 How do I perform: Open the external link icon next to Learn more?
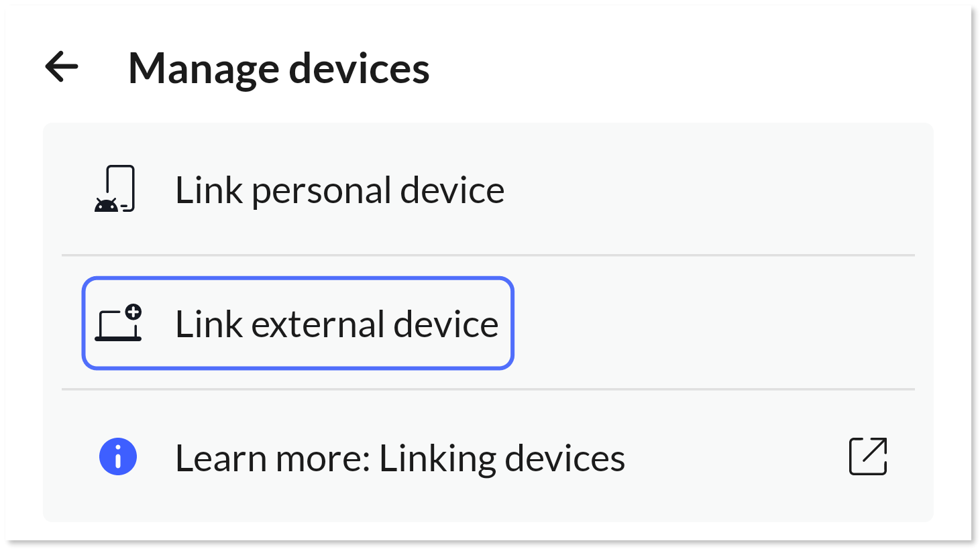(x=868, y=456)
